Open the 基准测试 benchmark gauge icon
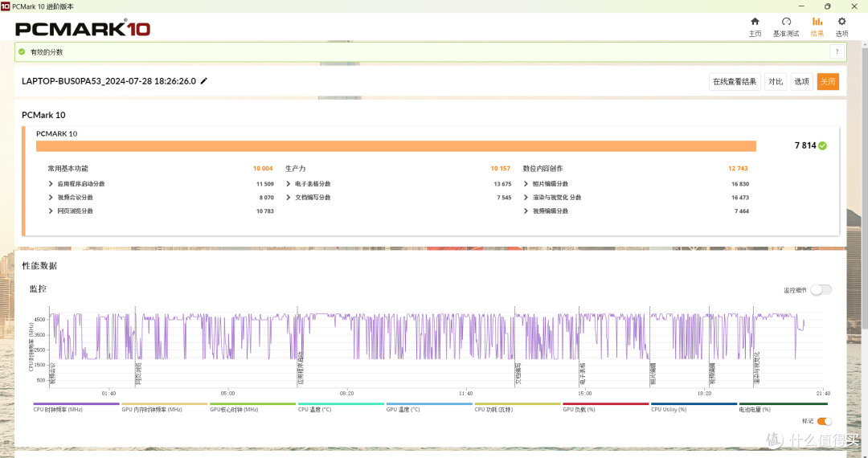868x458 pixels. tap(786, 22)
